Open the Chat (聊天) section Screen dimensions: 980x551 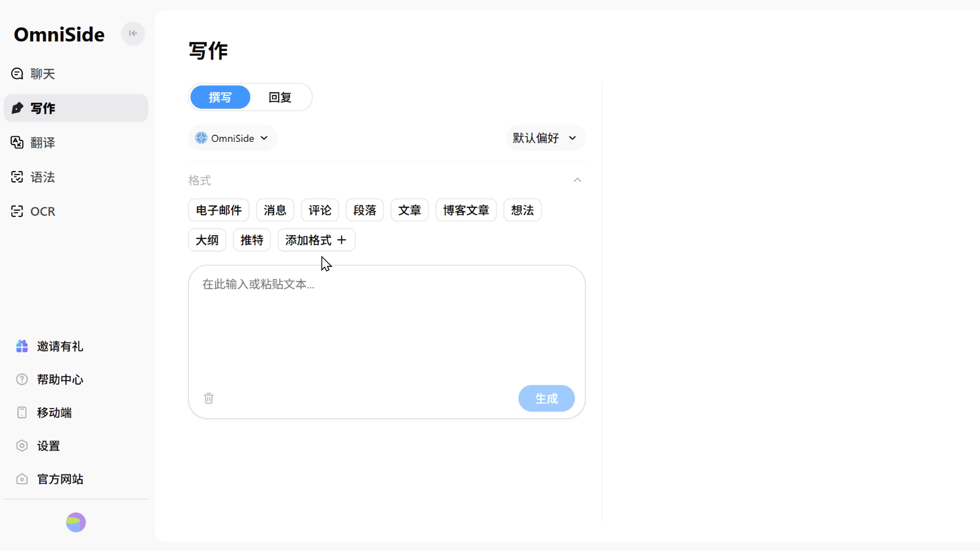42,74
